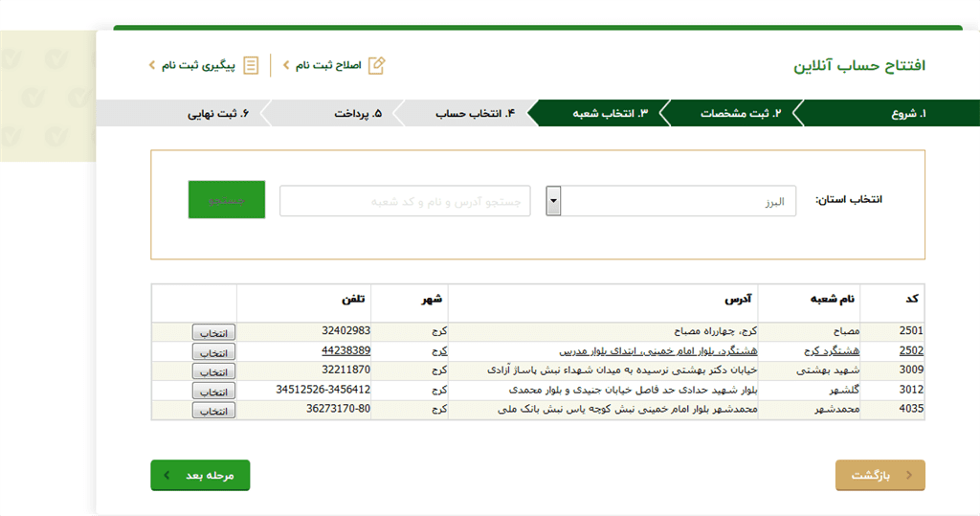Select the شهید بهشتی branch button
The image size is (980, 516).
point(213,371)
